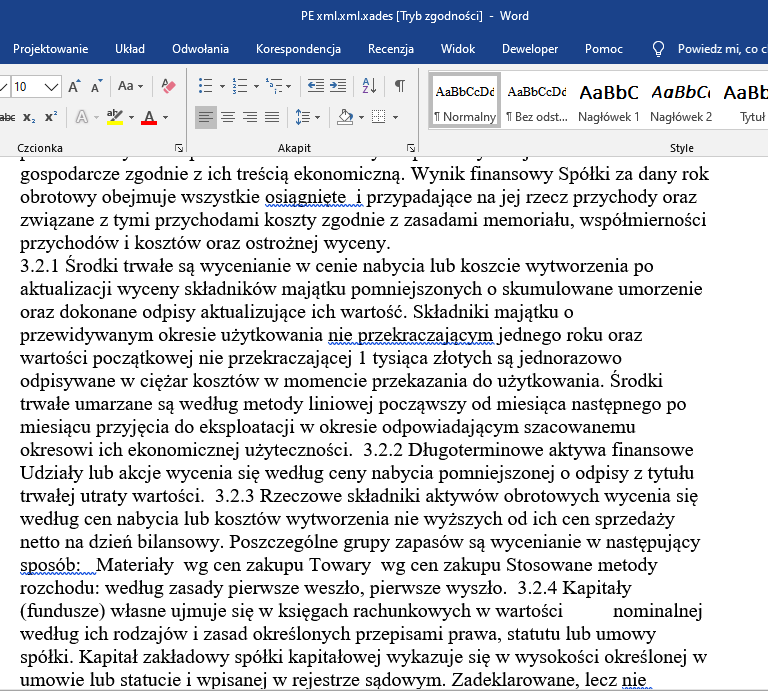Viewport: 768px width, 699px height.
Task: Toggle strikethrough formatting
Action: [x=7, y=118]
